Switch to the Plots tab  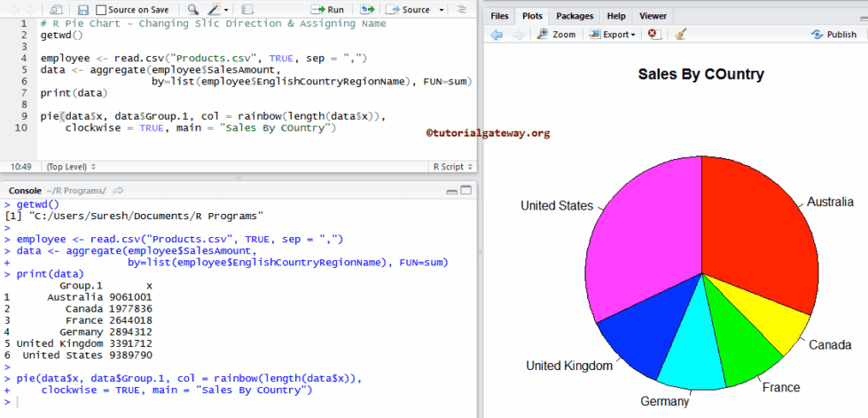533,16
